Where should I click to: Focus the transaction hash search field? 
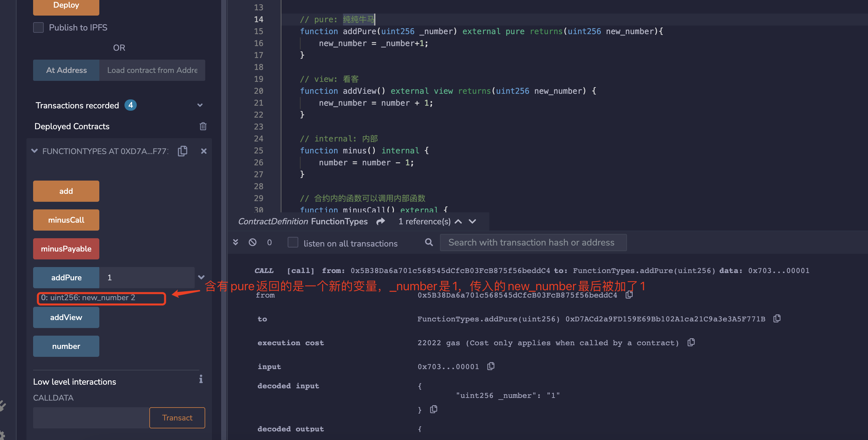tap(533, 242)
